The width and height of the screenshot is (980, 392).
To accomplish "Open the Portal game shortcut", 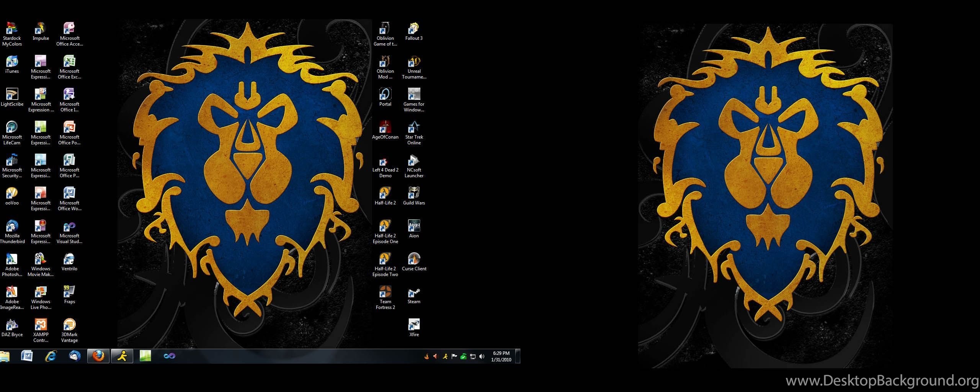I will coord(385,97).
